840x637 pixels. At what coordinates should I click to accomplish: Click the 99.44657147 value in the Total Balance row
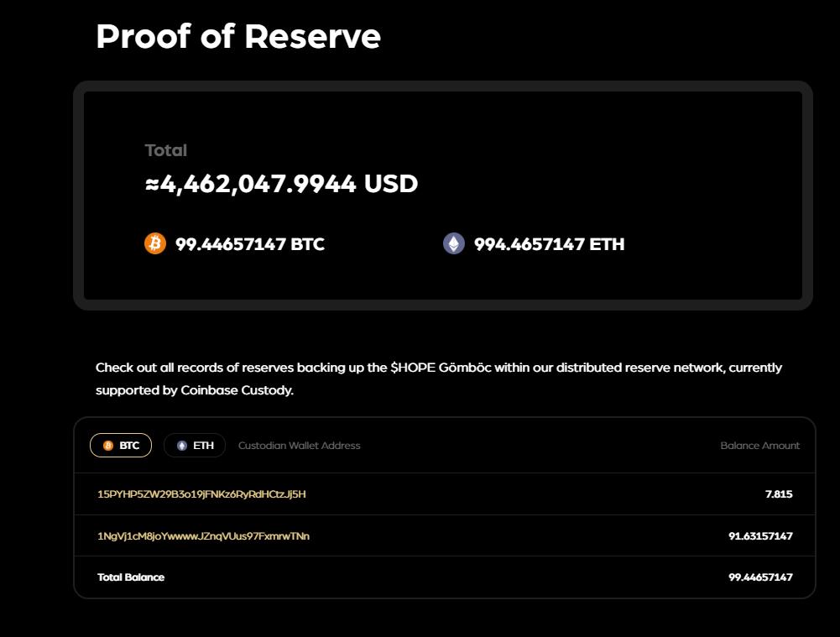click(x=760, y=577)
